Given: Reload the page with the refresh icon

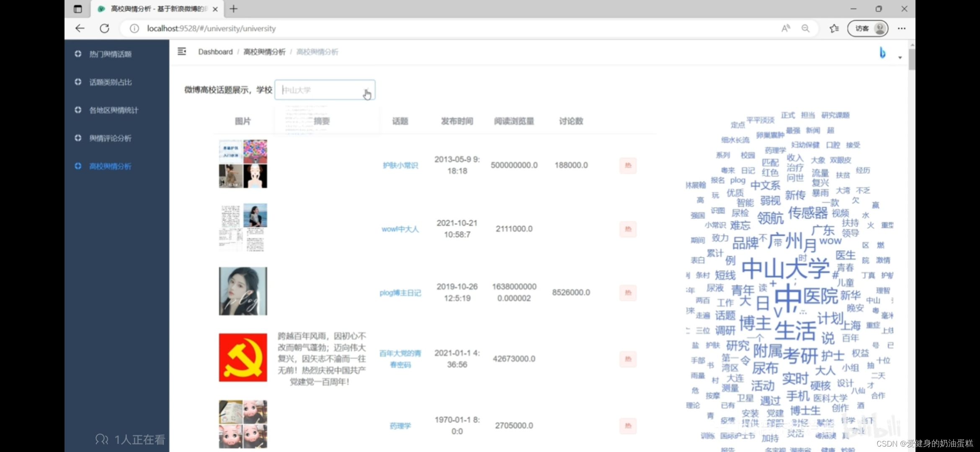Looking at the screenshot, I should pyautogui.click(x=105, y=28).
